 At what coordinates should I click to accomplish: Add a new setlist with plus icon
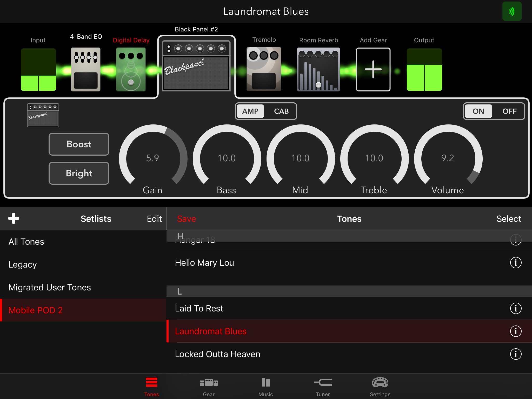(x=14, y=218)
